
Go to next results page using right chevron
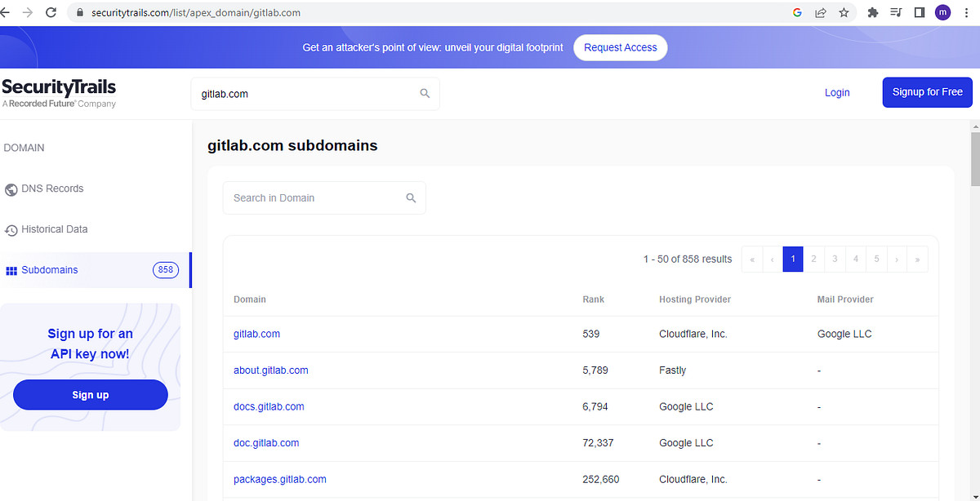896,259
